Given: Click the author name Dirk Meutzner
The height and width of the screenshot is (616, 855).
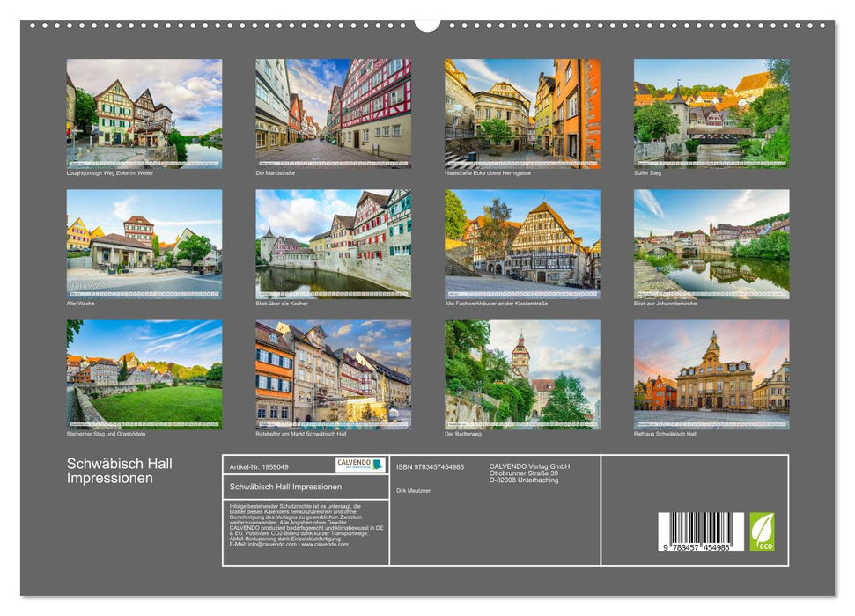Looking at the screenshot, I should point(416,490).
